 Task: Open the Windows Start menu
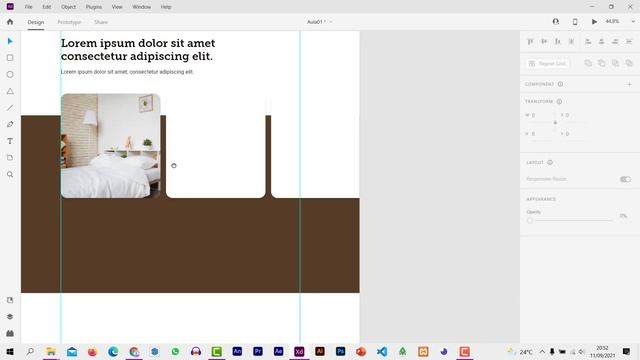pyautogui.click(x=10, y=351)
